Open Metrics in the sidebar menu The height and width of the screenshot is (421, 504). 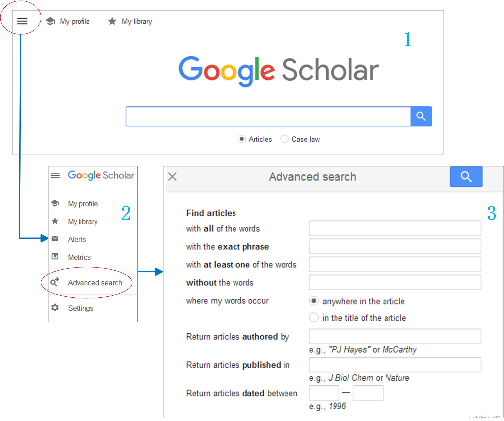point(79,257)
